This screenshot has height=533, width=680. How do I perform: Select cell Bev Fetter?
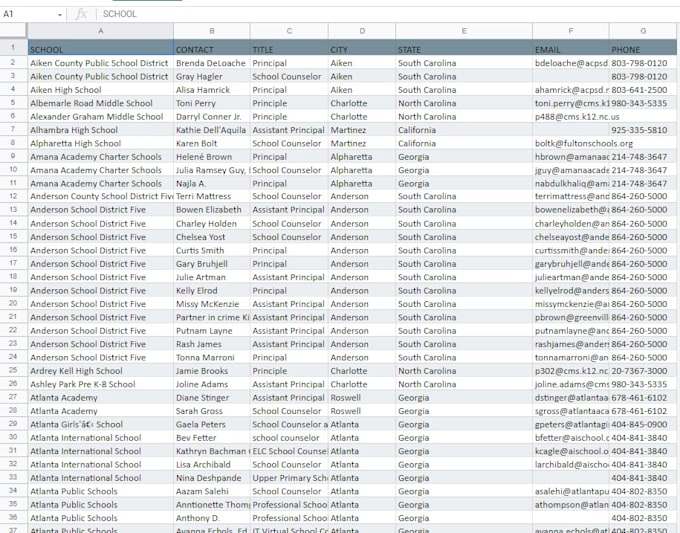212,438
